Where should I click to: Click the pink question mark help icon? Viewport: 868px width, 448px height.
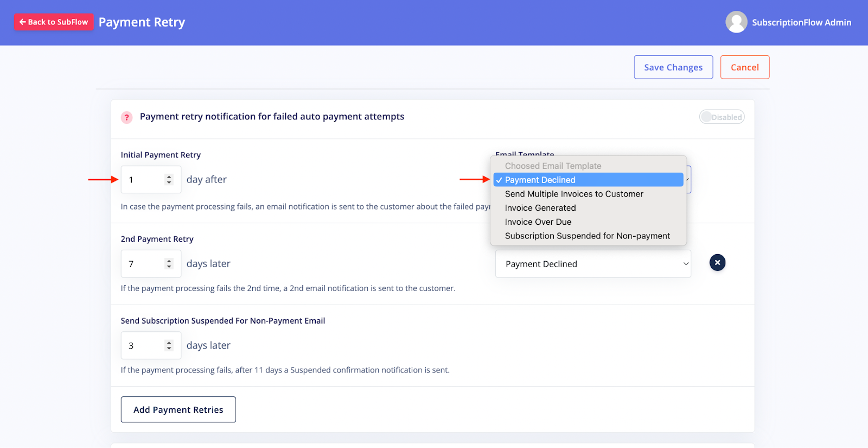(x=126, y=117)
